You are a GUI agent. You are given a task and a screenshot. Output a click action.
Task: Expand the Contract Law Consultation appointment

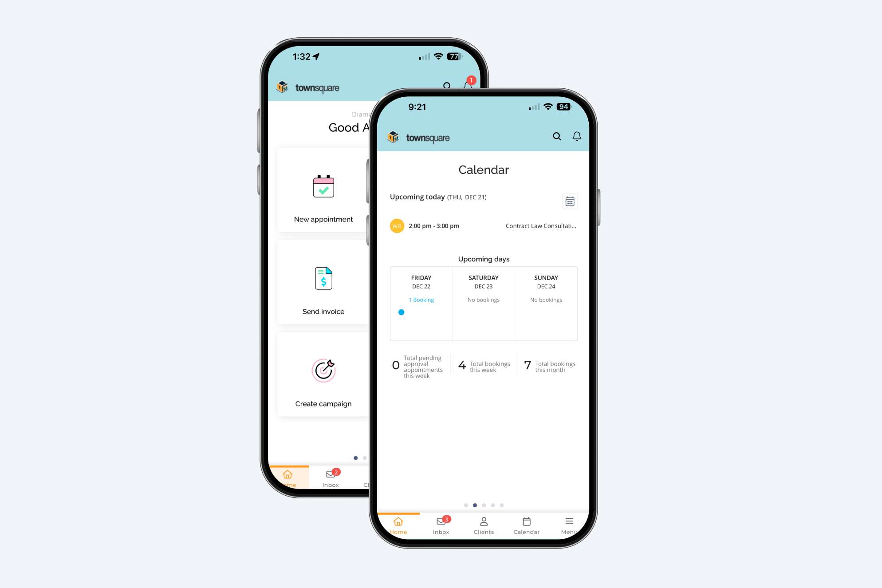[x=483, y=226]
